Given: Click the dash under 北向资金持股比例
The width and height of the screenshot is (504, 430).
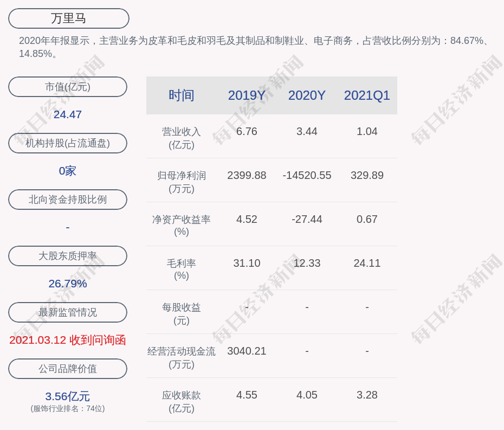Looking at the screenshot, I should (68, 227).
